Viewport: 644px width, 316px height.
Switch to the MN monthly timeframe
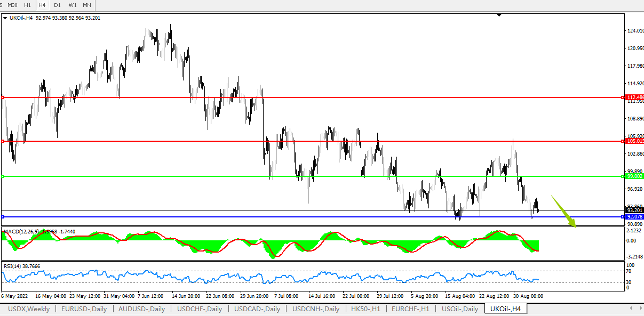pyautogui.click(x=87, y=5)
